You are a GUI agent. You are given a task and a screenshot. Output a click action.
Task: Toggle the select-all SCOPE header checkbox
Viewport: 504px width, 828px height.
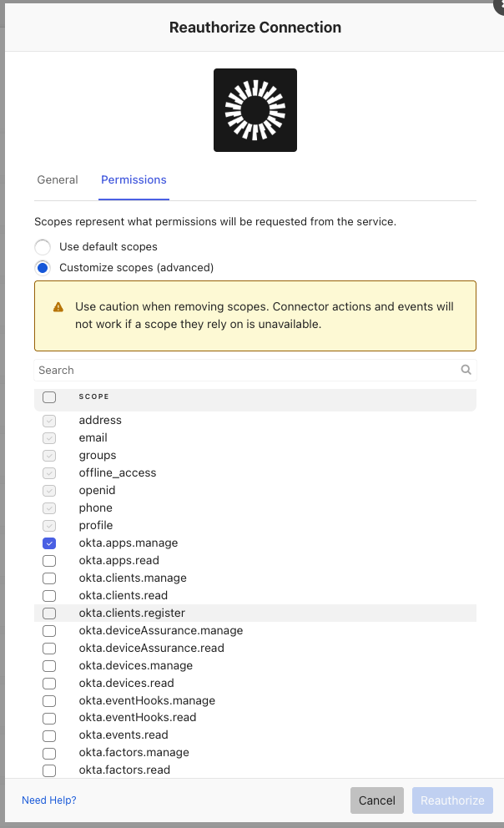(49, 397)
